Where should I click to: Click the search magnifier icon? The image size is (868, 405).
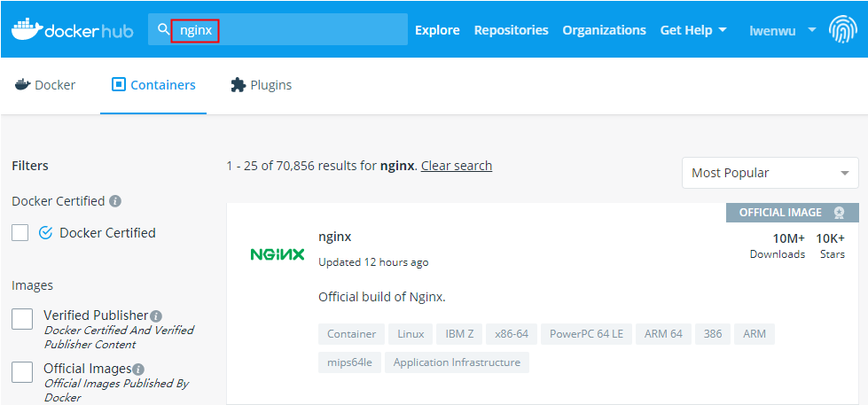(x=163, y=29)
